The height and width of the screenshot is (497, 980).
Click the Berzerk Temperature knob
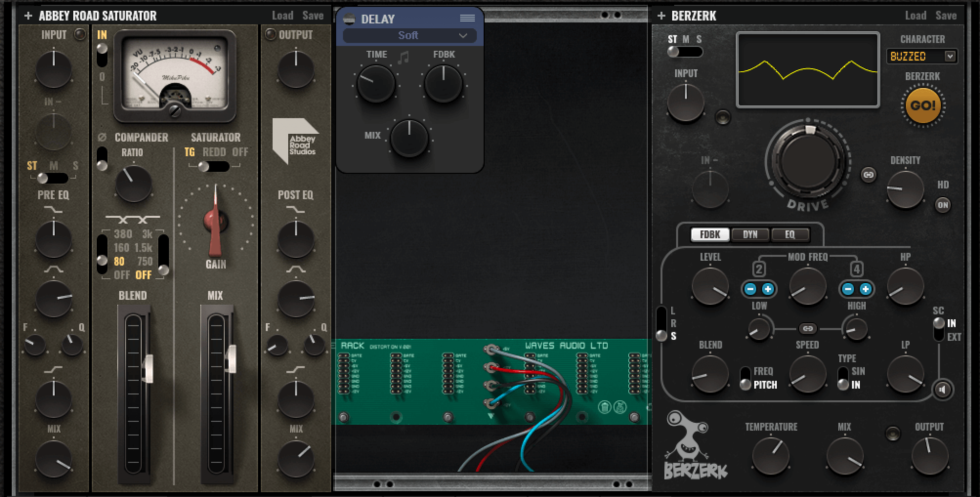[771, 456]
